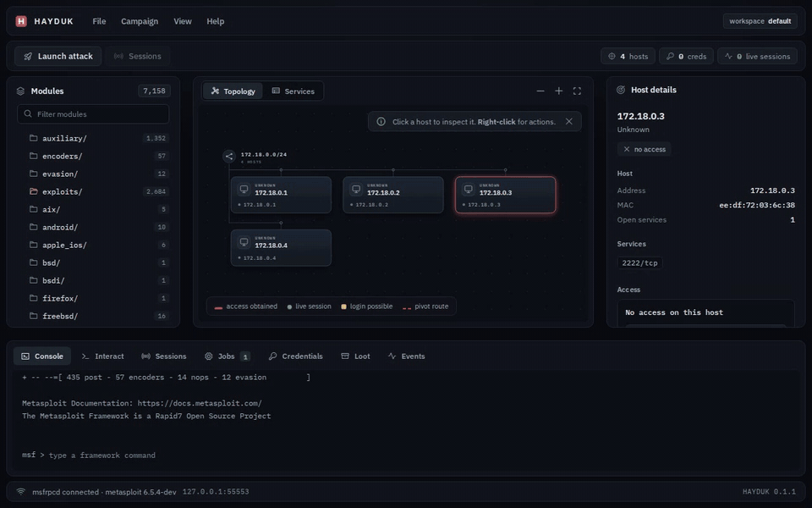The image size is (812, 508).
Task: Open the Events tab
Action: (x=407, y=356)
